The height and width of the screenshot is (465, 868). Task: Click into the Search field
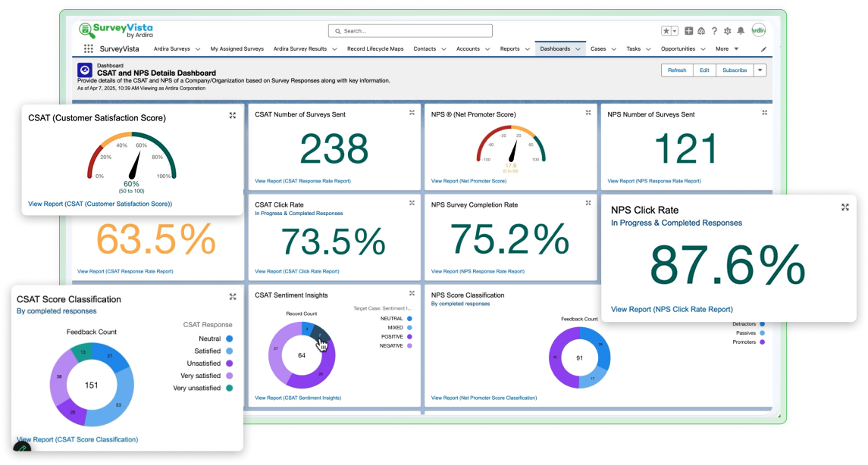click(x=410, y=31)
